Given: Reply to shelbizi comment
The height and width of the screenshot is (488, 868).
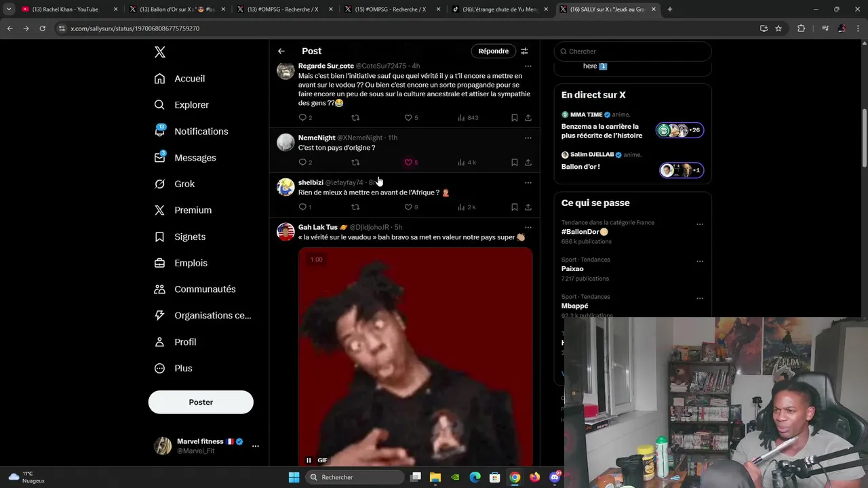Looking at the screenshot, I should [305, 207].
